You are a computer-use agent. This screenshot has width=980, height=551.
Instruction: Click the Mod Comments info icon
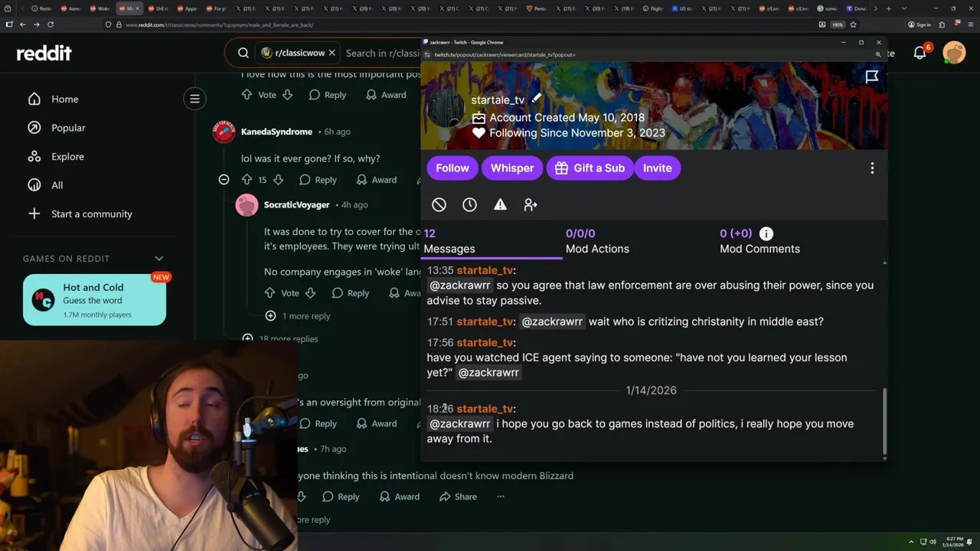point(766,233)
